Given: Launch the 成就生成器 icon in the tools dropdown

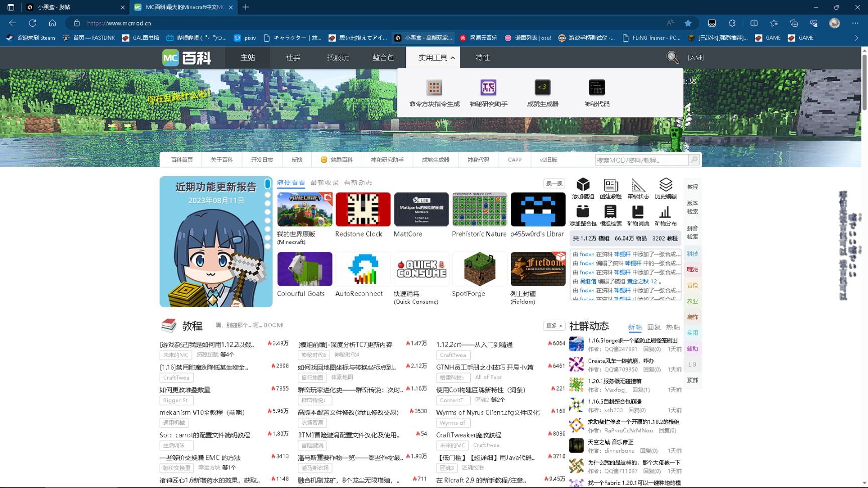Looking at the screenshot, I should (542, 88).
